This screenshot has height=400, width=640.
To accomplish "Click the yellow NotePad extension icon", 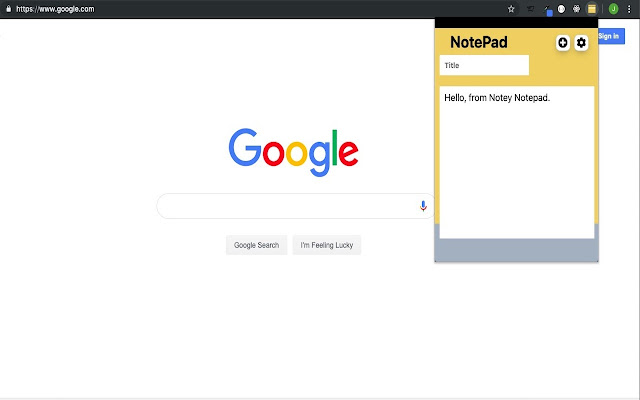I will coord(591,9).
